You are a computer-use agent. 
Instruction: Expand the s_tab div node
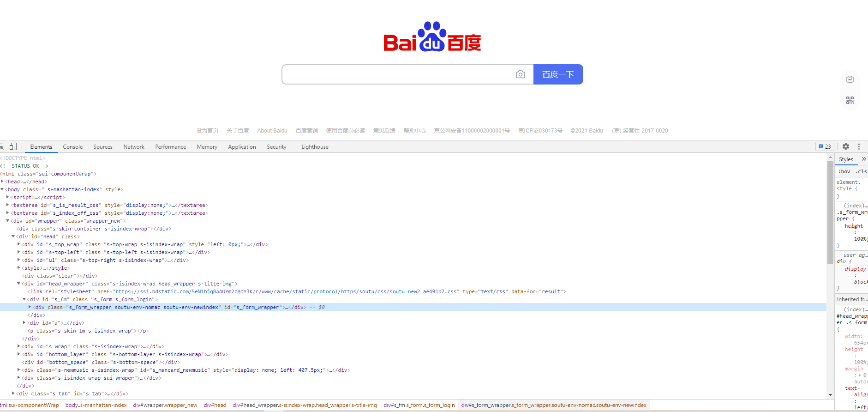[x=13, y=394]
